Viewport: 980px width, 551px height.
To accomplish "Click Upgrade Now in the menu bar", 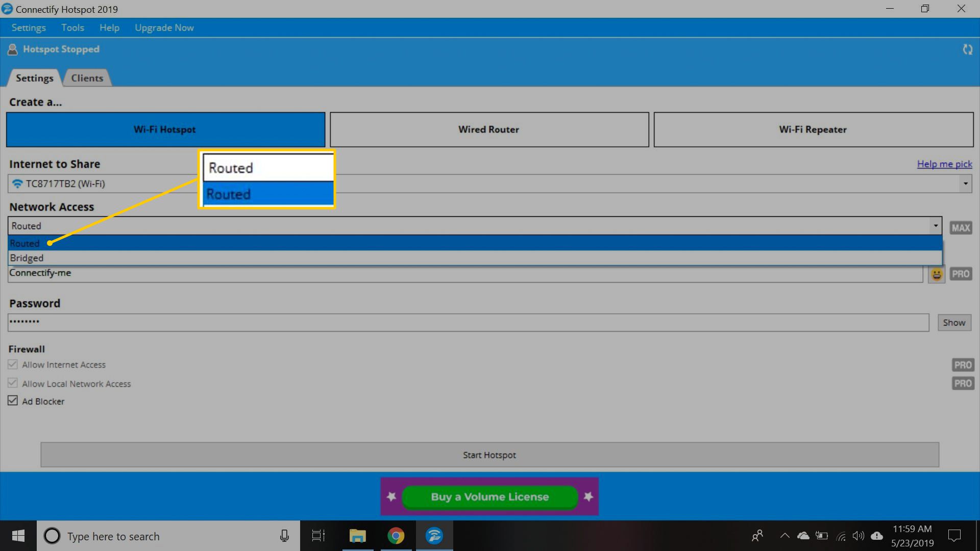I will click(164, 28).
